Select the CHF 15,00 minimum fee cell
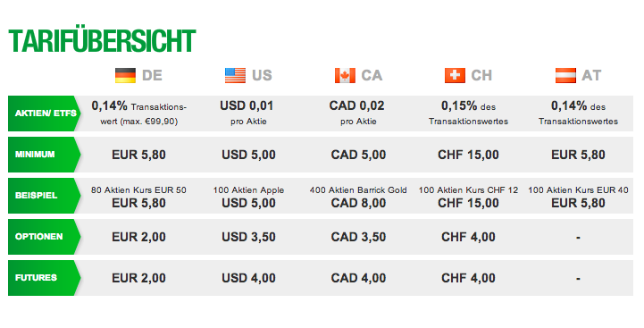 point(468,155)
